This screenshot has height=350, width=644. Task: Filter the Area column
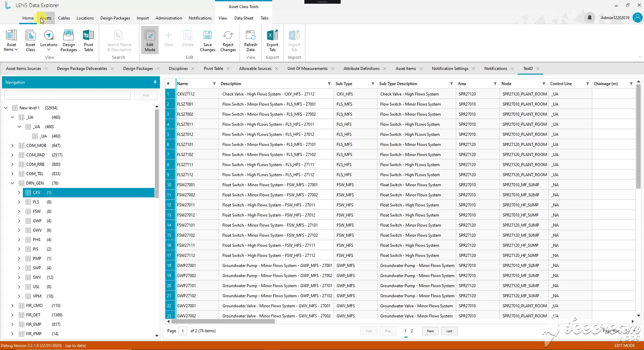coord(495,84)
